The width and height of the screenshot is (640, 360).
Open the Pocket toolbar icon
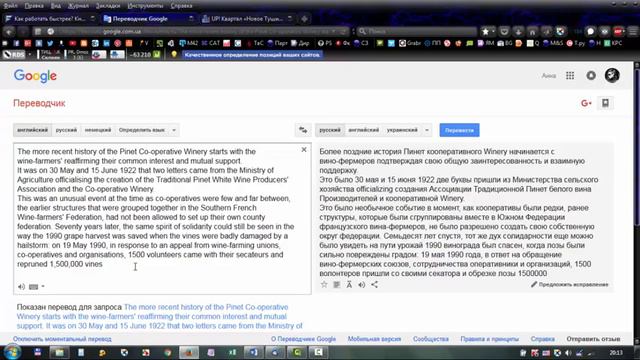[504, 31]
